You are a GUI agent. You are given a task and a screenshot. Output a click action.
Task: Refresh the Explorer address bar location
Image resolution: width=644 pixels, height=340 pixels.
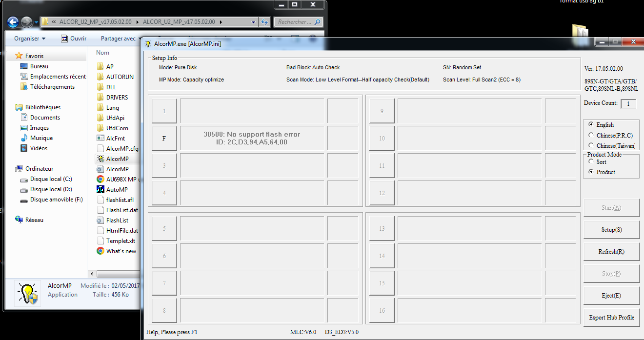[x=264, y=22]
